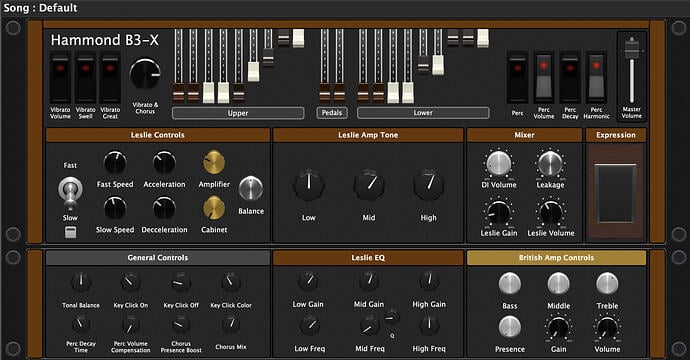The height and width of the screenshot is (360, 690).
Task: Click the Expression pedal
Action: coord(616,193)
